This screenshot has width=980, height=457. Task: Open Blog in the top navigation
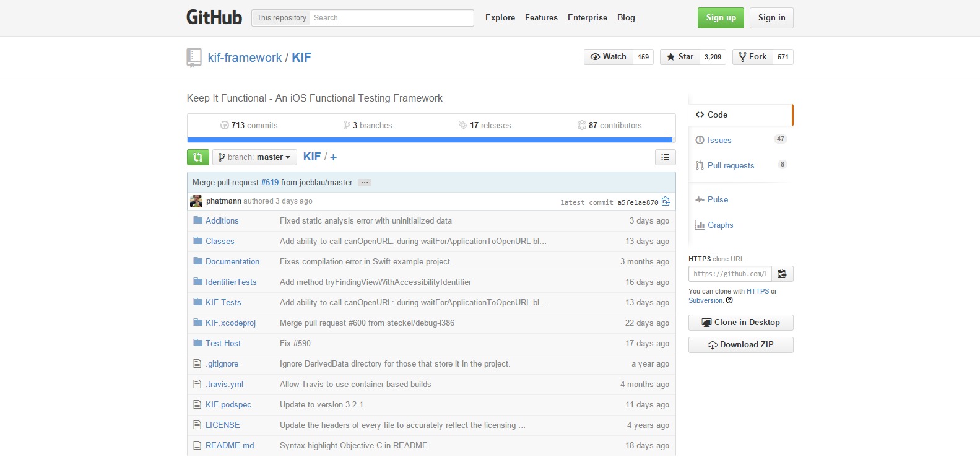(626, 17)
